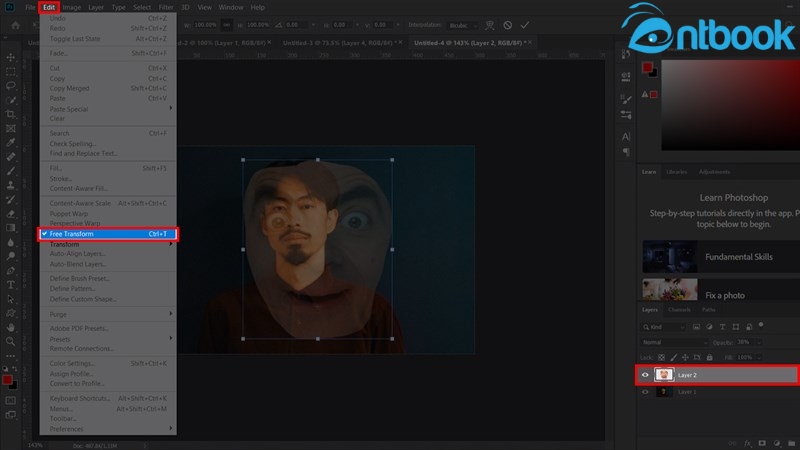Expand the Preferences submenu
The width and height of the screenshot is (800, 450).
pos(108,429)
